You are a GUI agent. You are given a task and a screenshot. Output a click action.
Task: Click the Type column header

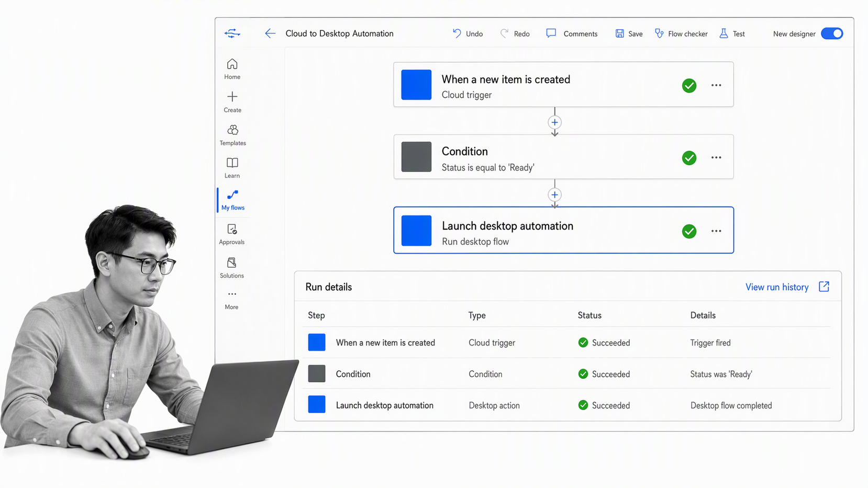[x=477, y=315]
